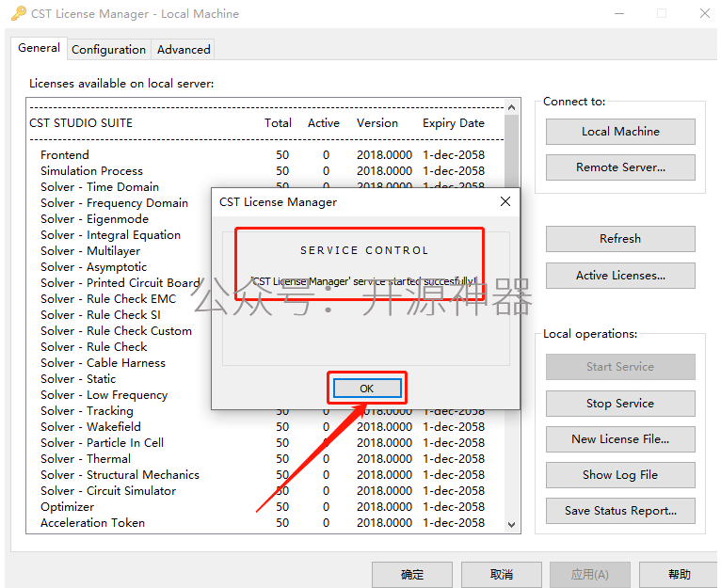Click the license list scroll down arrow

pyautogui.click(x=511, y=525)
